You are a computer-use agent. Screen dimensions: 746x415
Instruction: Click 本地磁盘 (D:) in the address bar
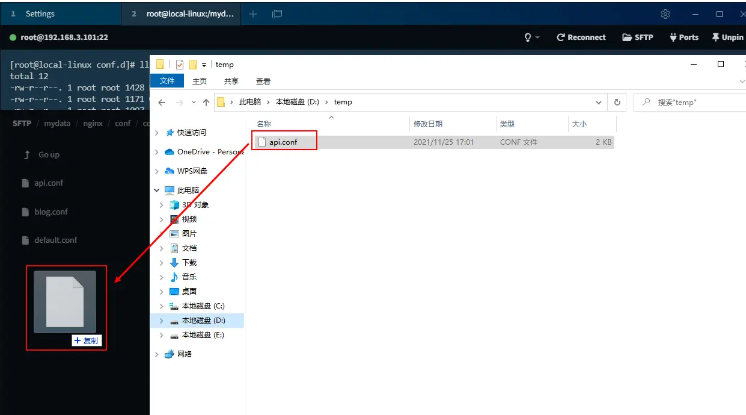(297, 102)
